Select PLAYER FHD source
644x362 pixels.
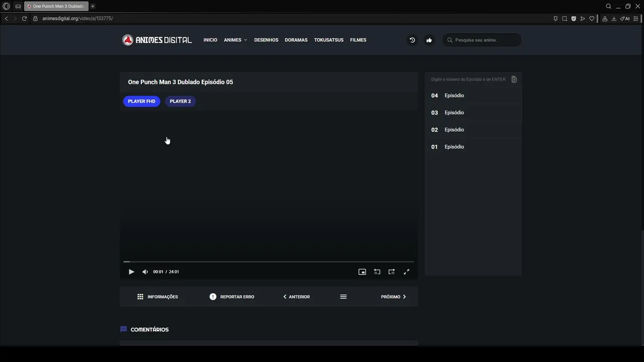pyautogui.click(x=141, y=101)
